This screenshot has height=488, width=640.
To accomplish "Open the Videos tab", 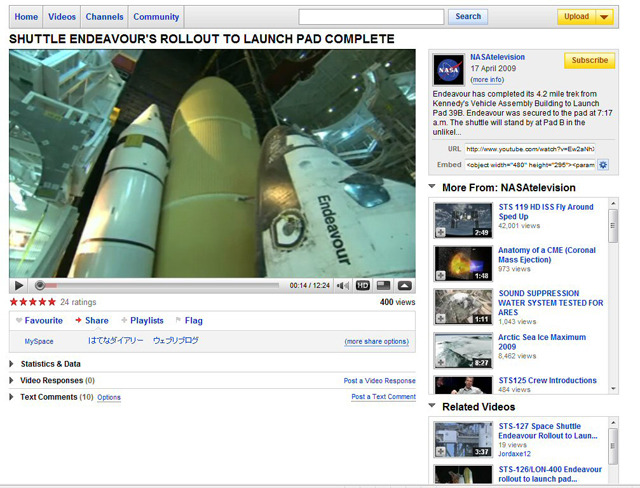I will 62,17.
